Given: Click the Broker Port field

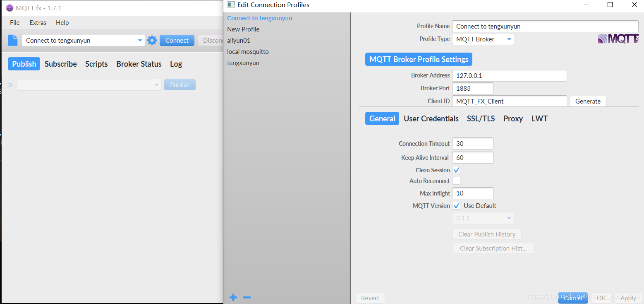Looking at the screenshot, I should [472, 88].
